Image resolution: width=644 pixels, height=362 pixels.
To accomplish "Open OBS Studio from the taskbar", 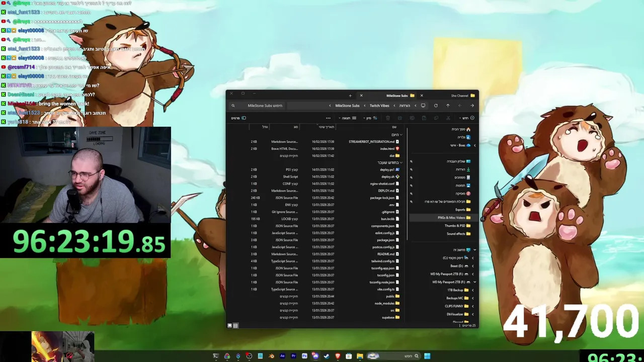I will pos(249,356).
